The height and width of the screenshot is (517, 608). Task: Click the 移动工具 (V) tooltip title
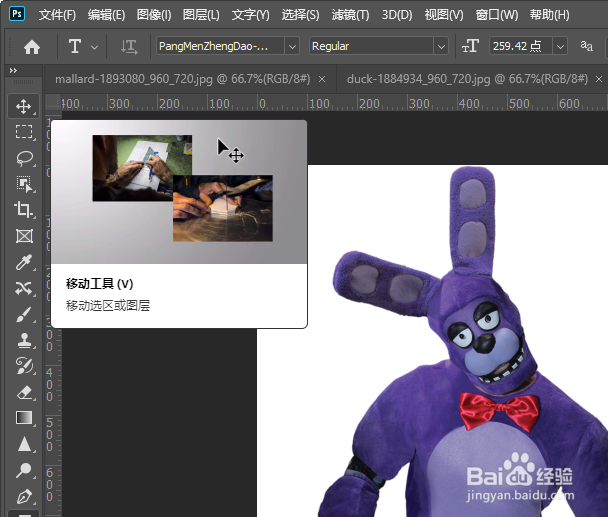pos(100,284)
